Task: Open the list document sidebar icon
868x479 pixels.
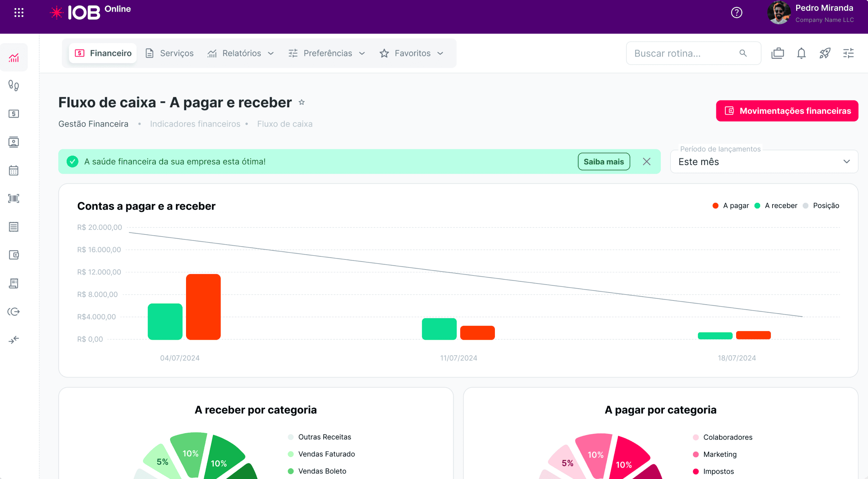Action: click(x=14, y=227)
